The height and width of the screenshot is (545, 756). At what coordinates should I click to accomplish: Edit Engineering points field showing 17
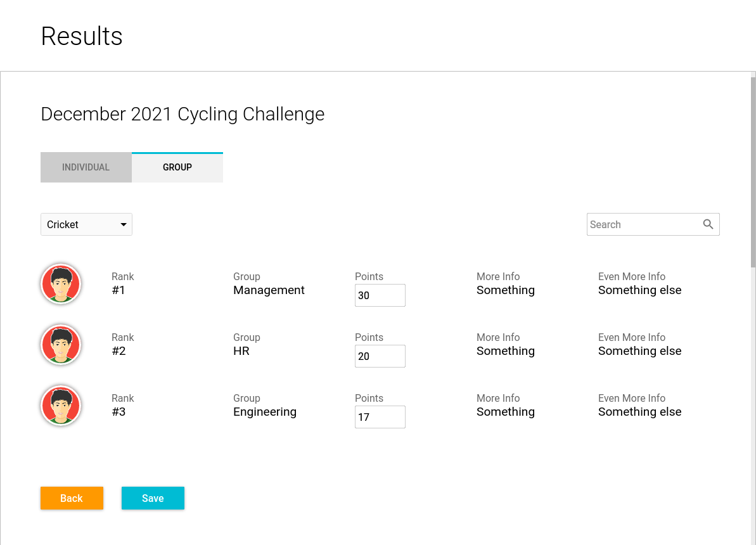pos(380,417)
